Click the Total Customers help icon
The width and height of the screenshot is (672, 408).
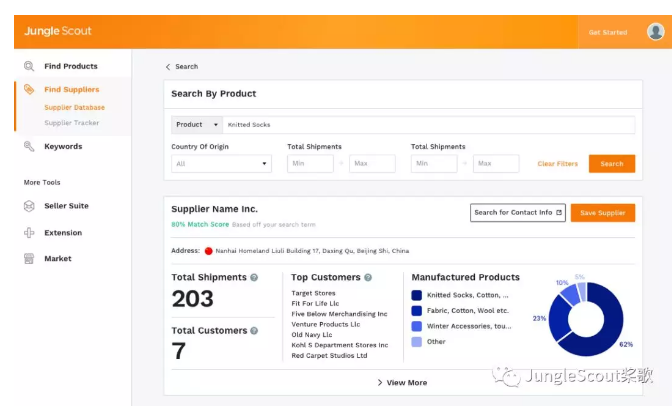pyautogui.click(x=255, y=331)
